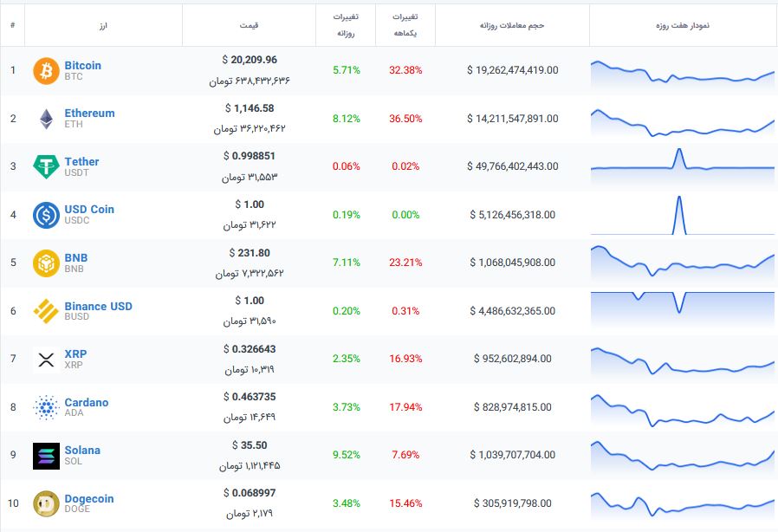
Task: Select the Dogecoin price $ 0.068997
Action: tap(249, 493)
